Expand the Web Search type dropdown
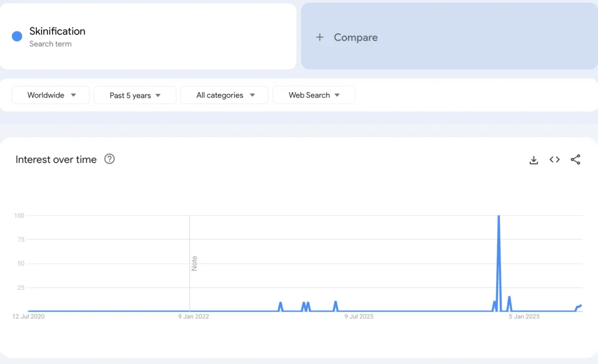 314,95
